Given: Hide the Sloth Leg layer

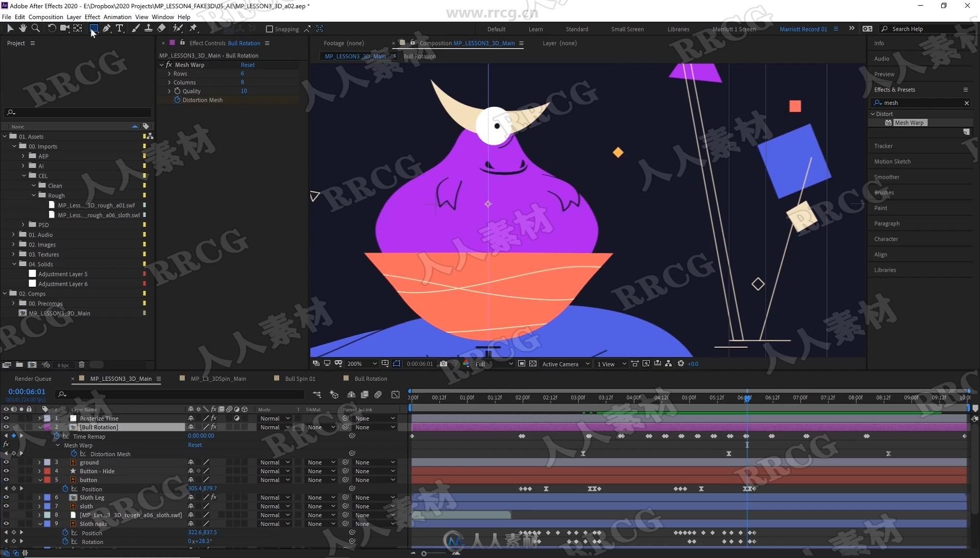Looking at the screenshot, I should (x=6, y=498).
